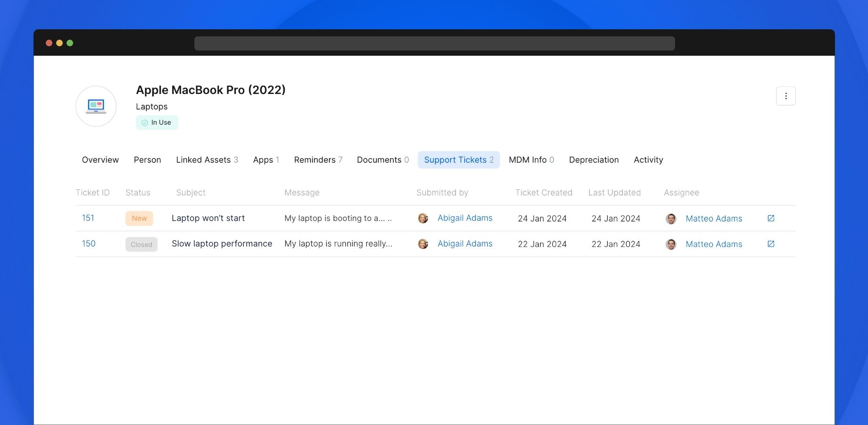Open the Linked Assets tab
Screen dimensions: 868x425
(207, 160)
